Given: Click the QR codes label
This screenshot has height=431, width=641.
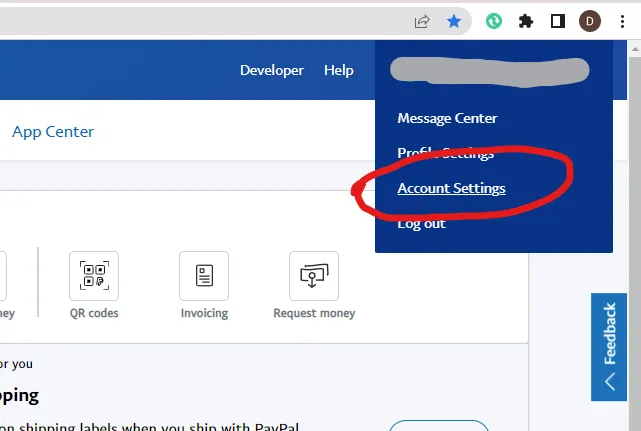Looking at the screenshot, I should tap(94, 313).
